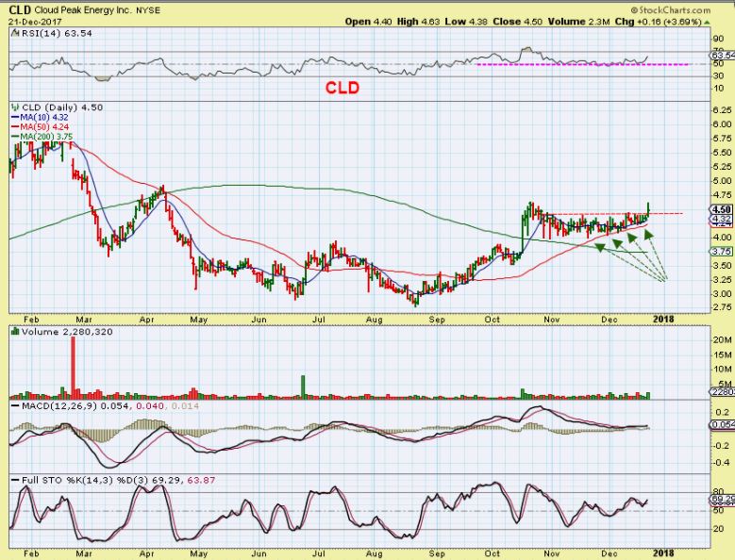Screen dimensions: 735x560
Task: Click the 2.75 price axis label
Action: click(x=722, y=307)
